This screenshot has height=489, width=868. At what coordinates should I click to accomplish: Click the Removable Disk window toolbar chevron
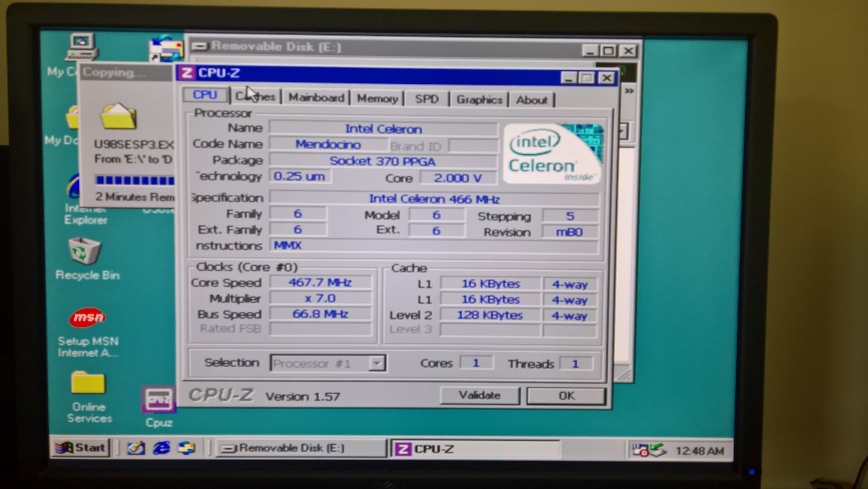coord(629,91)
